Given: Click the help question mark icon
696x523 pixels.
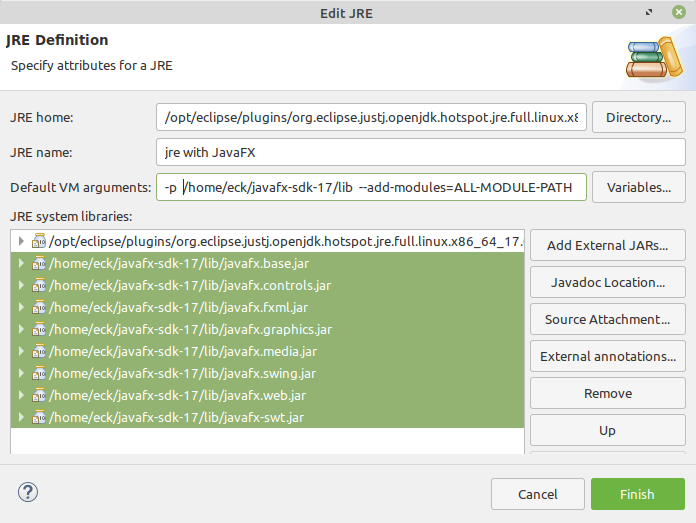Looking at the screenshot, I should click(28, 492).
